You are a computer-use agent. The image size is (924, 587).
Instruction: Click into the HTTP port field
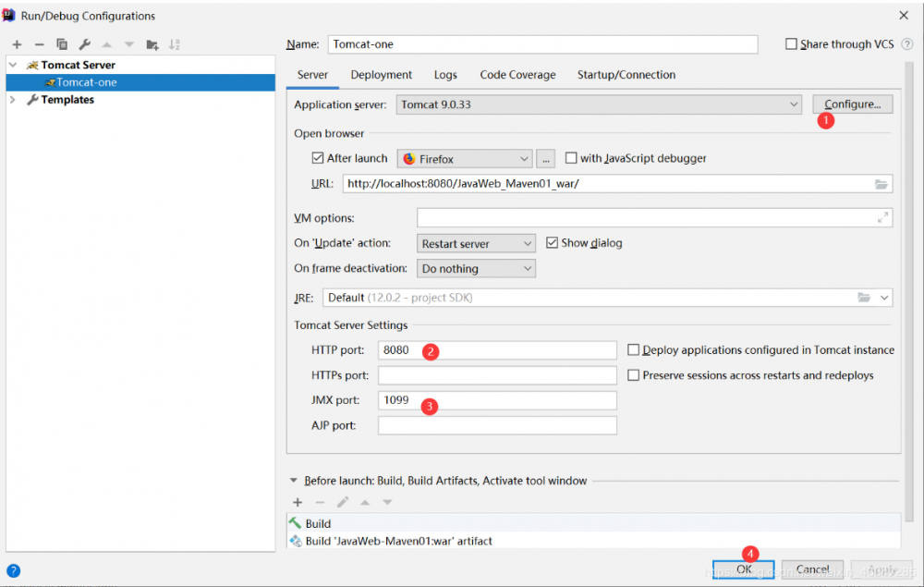tap(497, 350)
